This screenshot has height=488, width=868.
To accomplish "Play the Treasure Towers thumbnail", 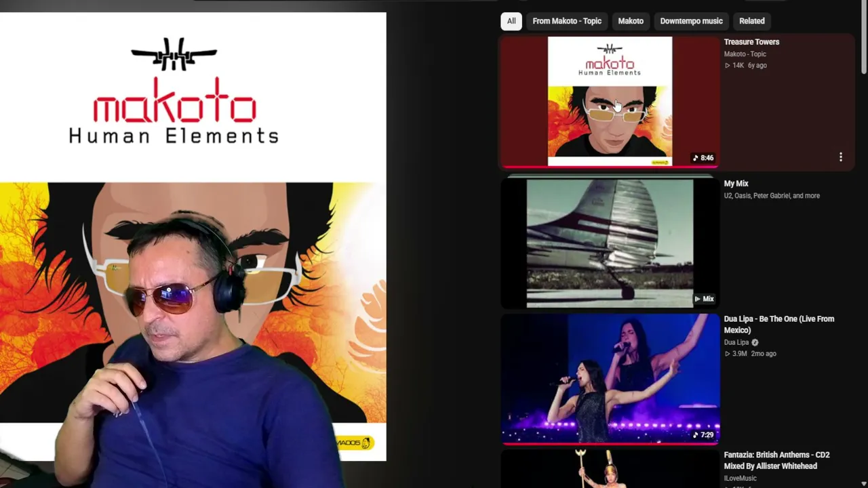I will tap(610, 102).
